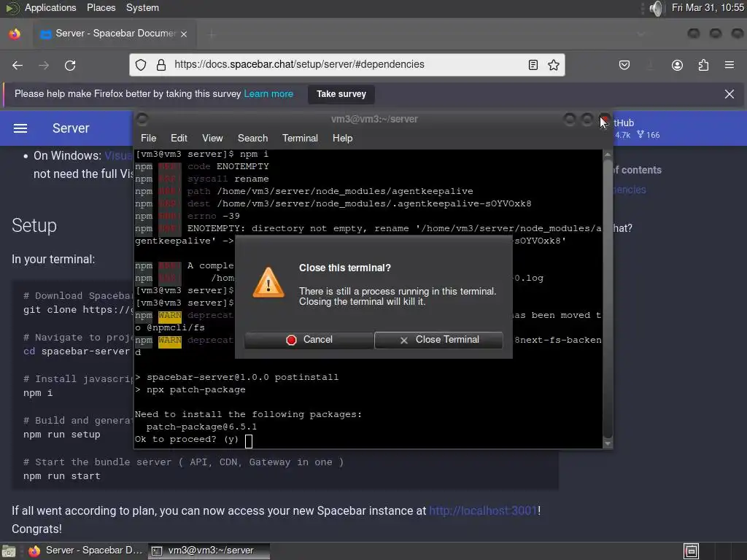Open the Pocket save icon
The width and height of the screenshot is (747, 560).
(x=624, y=65)
